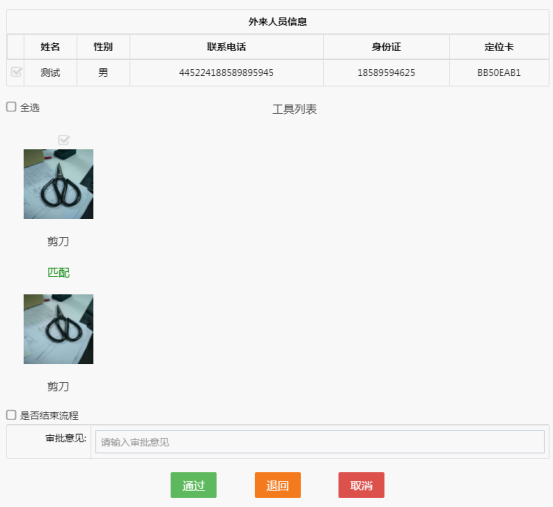Click the 联系电话 column header
This screenshot has width=553, height=507.
(226, 47)
